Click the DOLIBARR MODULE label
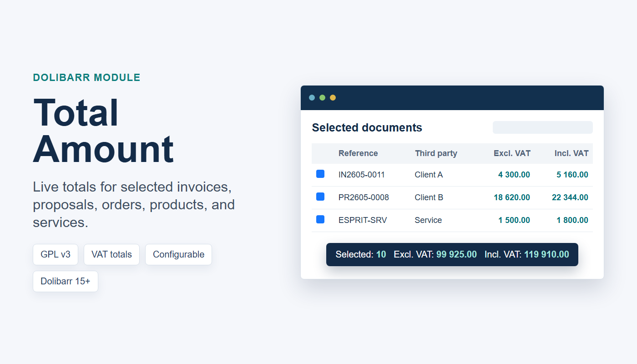 pyautogui.click(x=87, y=78)
